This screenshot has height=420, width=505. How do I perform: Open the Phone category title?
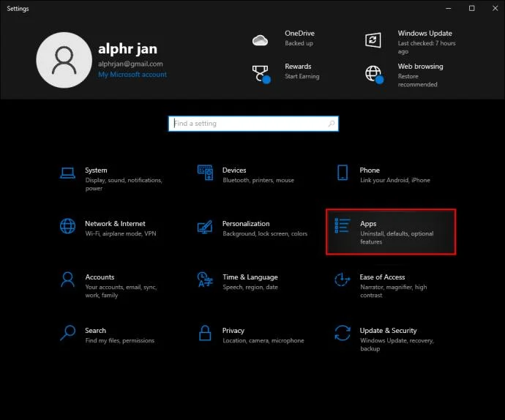[370, 170]
